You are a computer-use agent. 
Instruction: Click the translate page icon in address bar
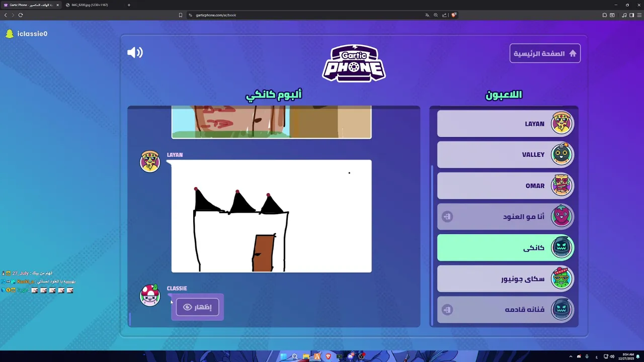427,15
